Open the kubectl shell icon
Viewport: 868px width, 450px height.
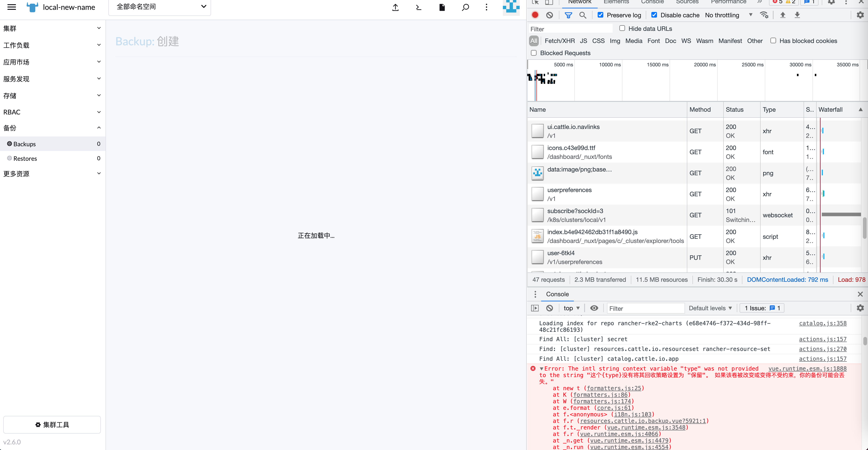coord(419,7)
